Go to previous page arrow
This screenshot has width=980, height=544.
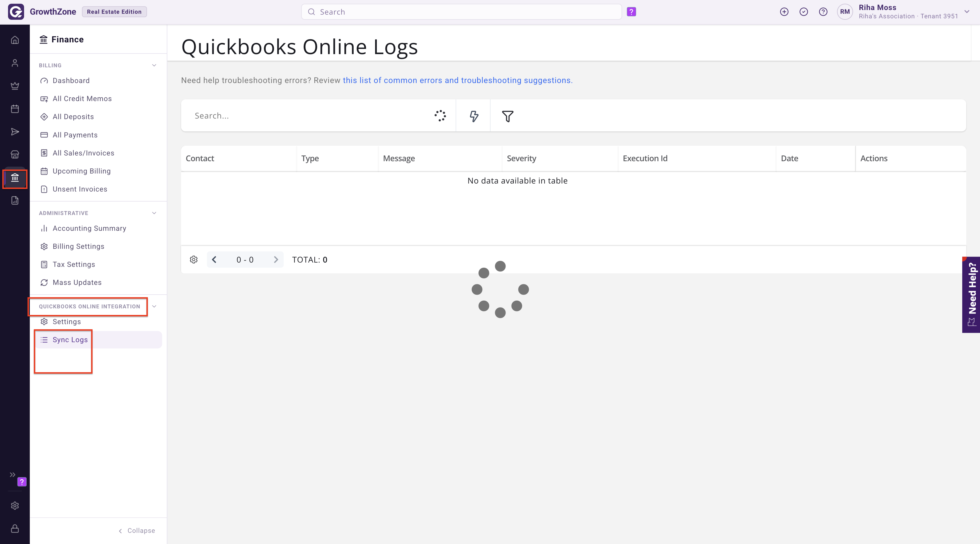(214, 260)
